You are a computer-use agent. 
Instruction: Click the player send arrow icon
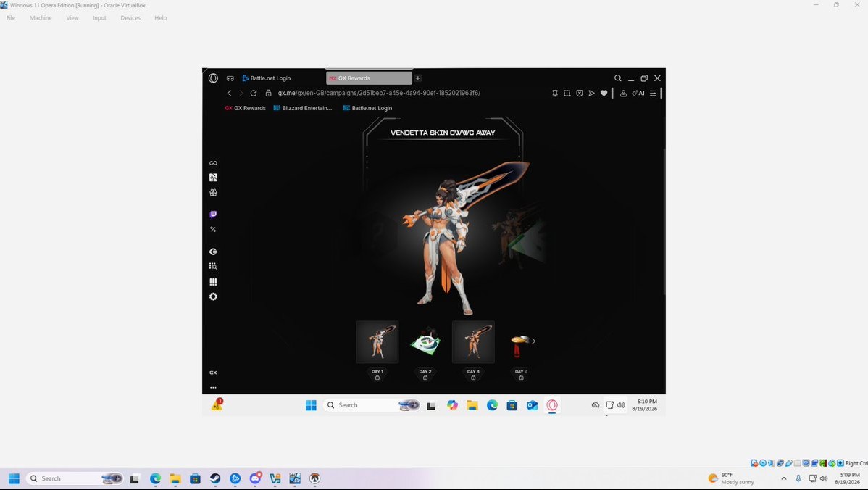(x=591, y=93)
